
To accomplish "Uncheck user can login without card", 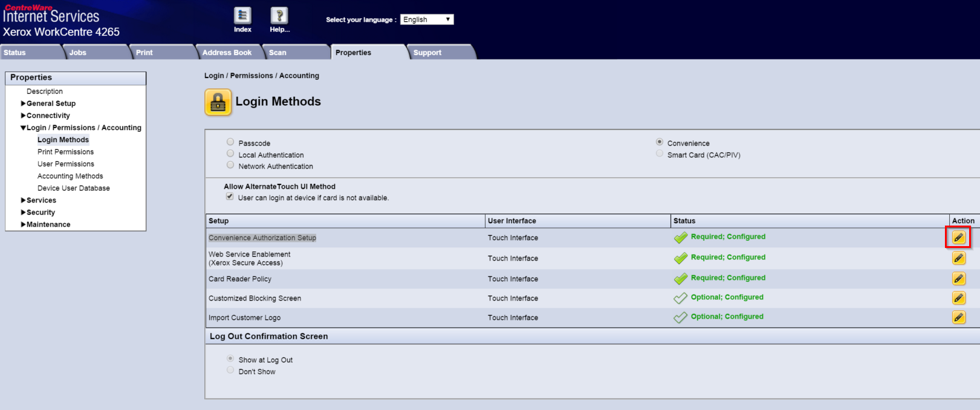I will coord(230,197).
